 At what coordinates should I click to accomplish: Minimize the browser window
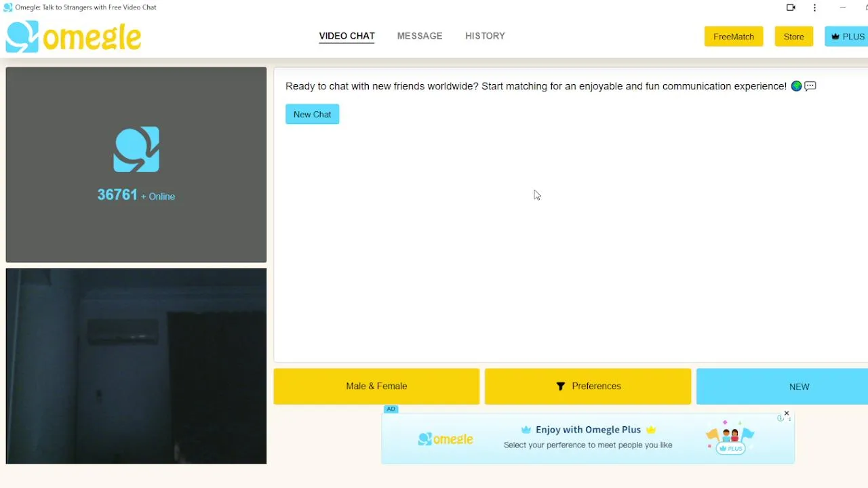pyautogui.click(x=843, y=7)
